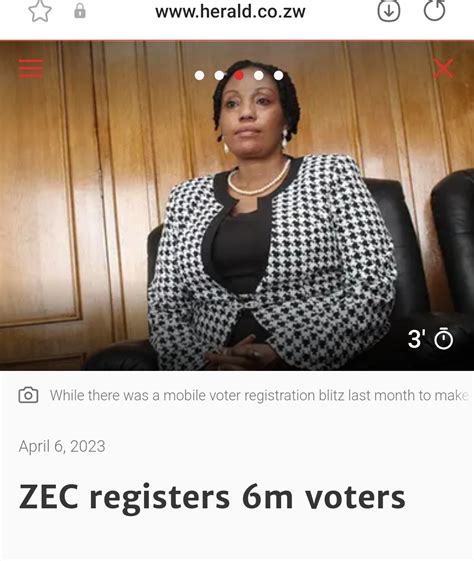Jump to the fifth carousel dot
Screen dimensions: 474x561
click(279, 75)
